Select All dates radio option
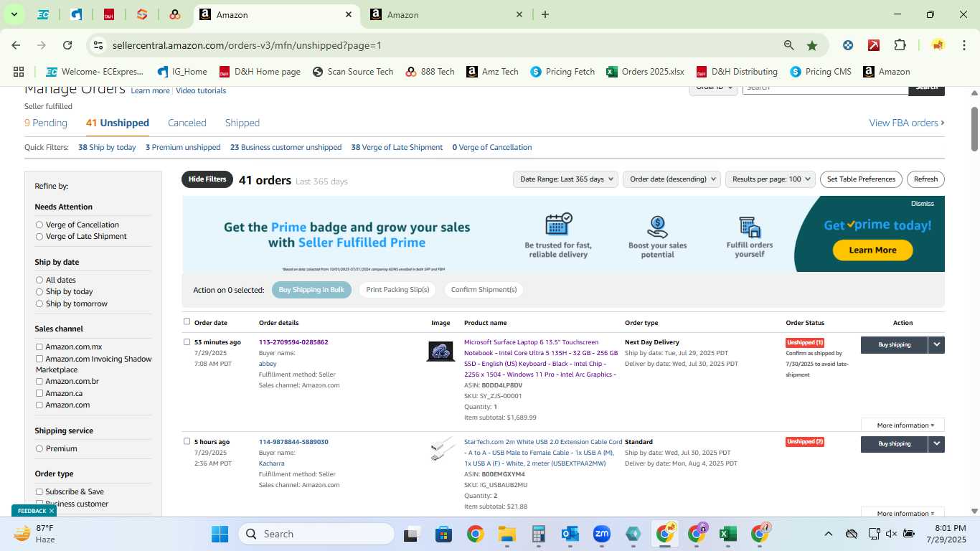This screenshot has width=980, height=551. point(39,280)
